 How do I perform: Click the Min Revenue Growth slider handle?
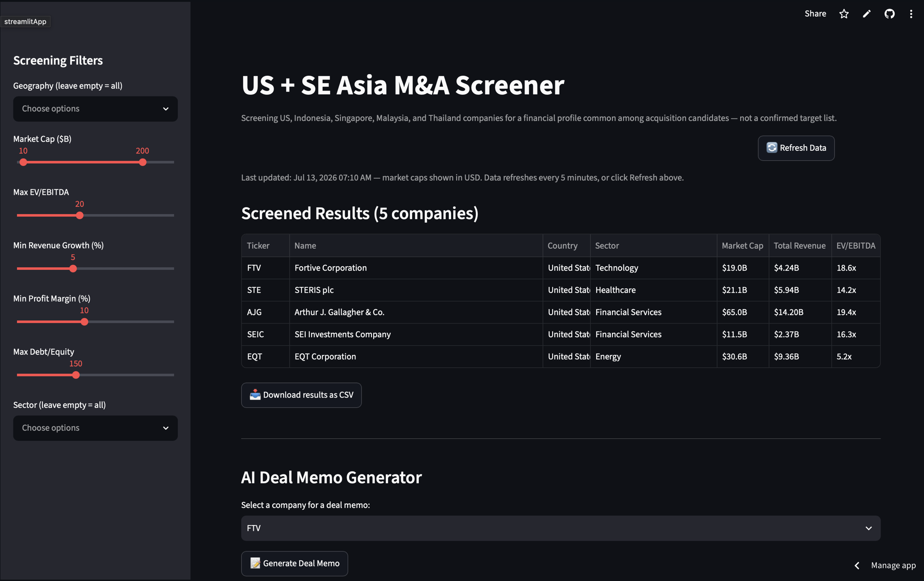pyautogui.click(x=73, y=268)
